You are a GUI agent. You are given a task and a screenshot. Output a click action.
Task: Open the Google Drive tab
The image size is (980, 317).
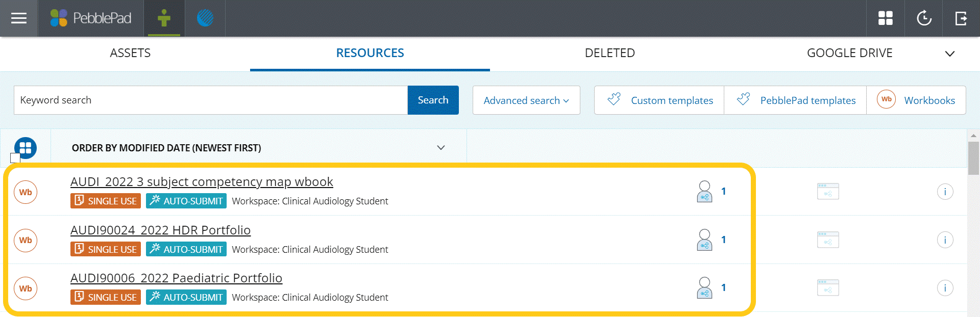coord(850,53)
